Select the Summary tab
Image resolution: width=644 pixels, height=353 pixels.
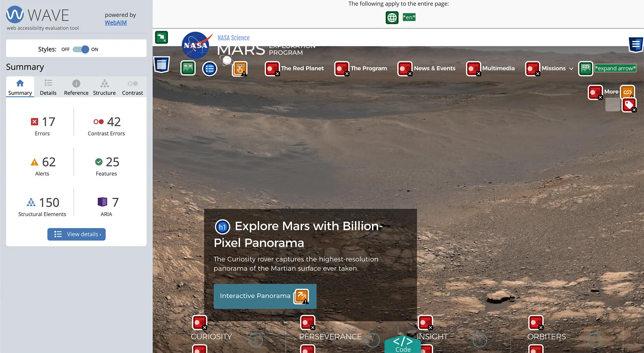pos(20,87)
